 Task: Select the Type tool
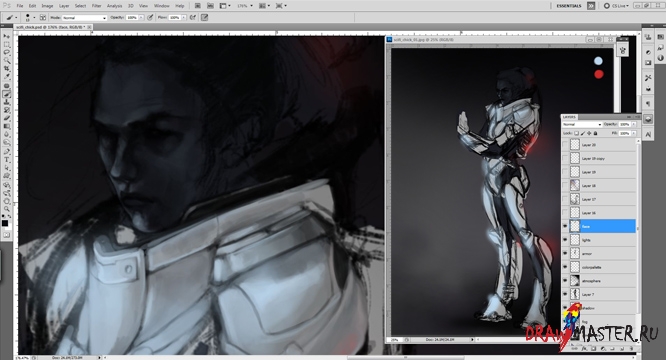(x=6, y=160)
